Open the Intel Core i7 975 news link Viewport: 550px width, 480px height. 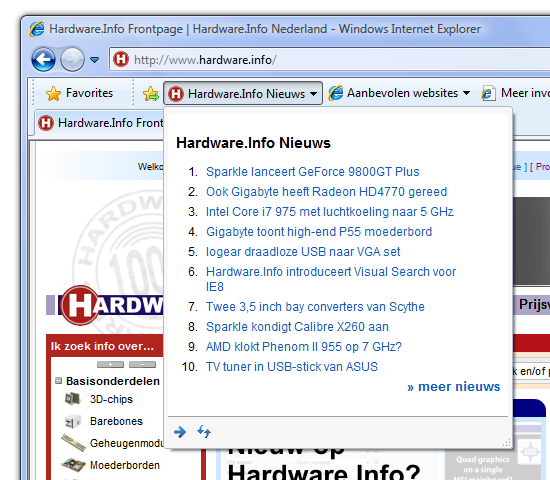point(330,212)
